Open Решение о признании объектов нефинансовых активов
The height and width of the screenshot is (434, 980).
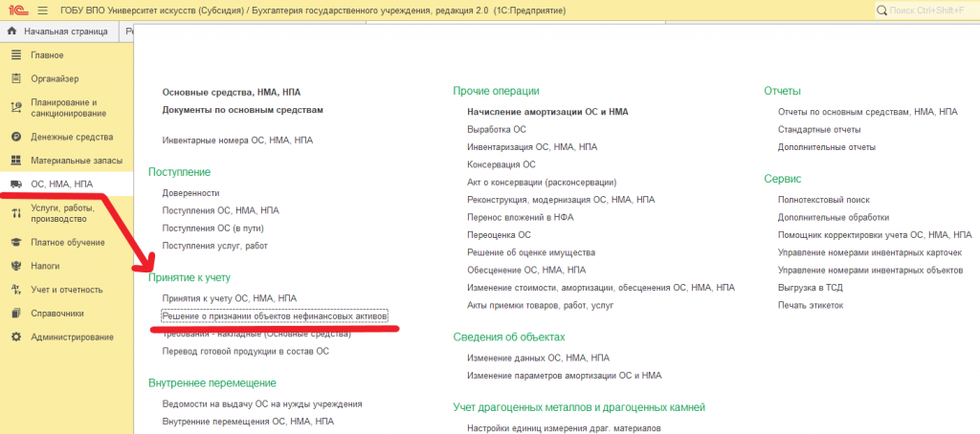[x=275, y=316]
